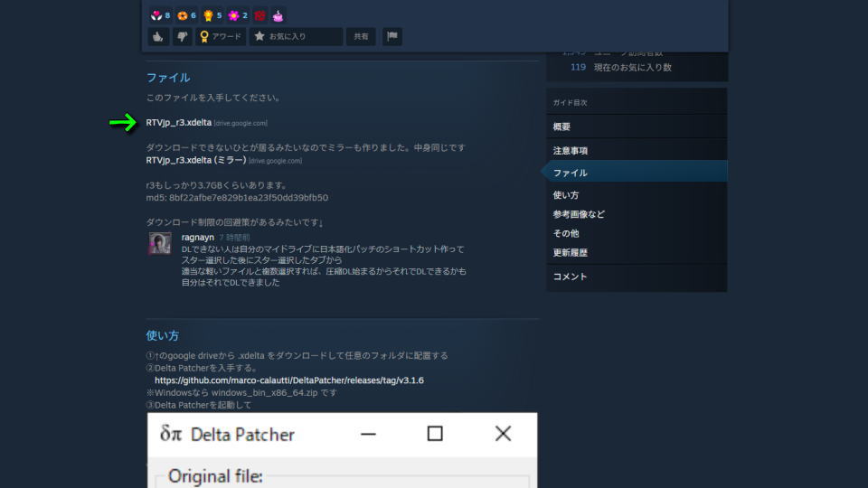Open the アワード award button
Image resolution: width=868 pixels, height=488 pixels.
point(221,36)
